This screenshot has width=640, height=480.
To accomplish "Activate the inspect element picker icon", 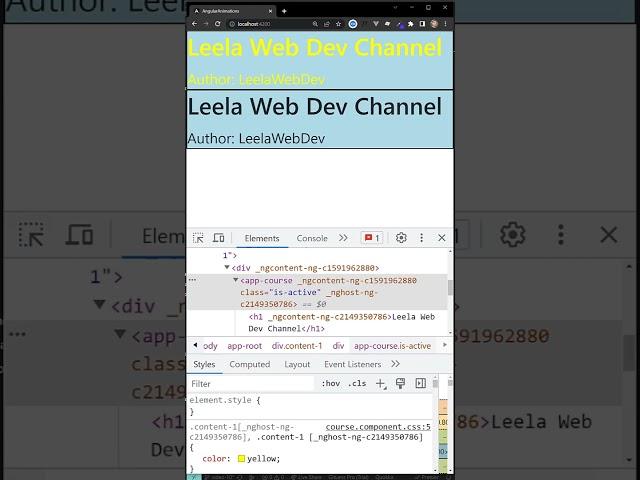I will coord(198,238).
